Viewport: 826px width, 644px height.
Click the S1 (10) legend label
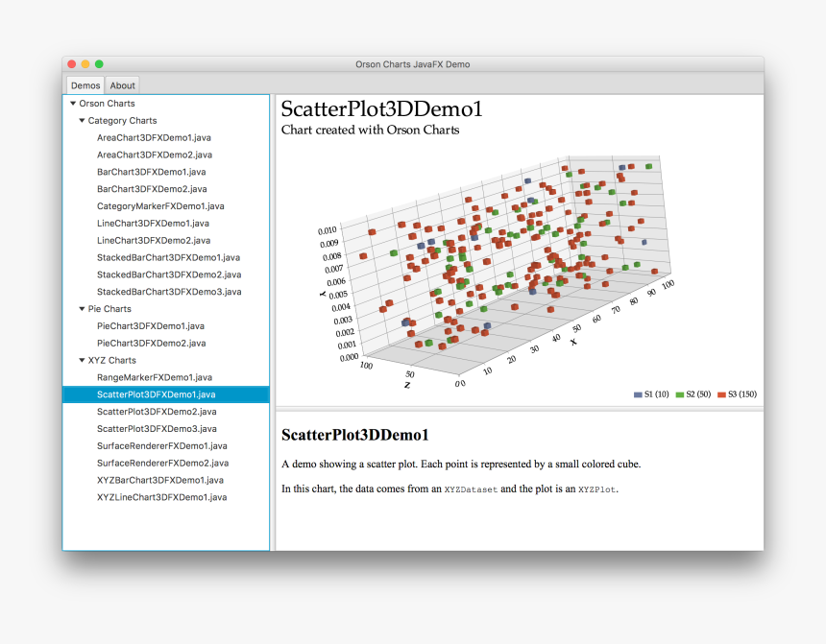[656, 394]
